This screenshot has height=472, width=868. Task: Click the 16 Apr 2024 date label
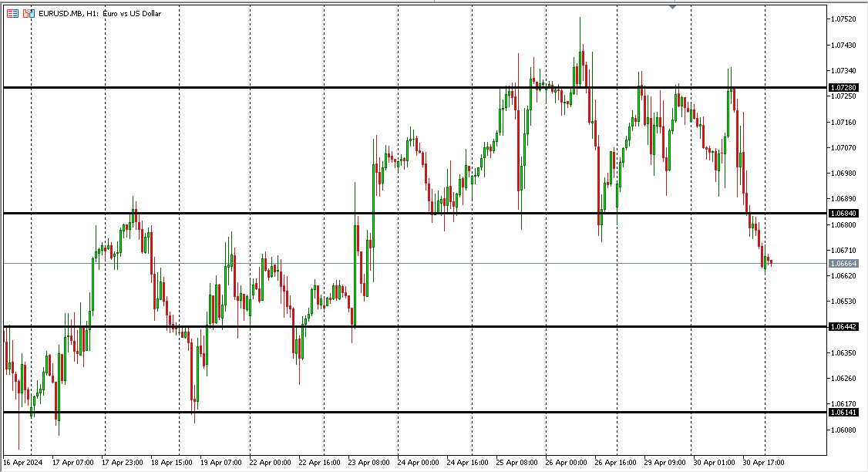pyautogui.click(x=22, y=462)
